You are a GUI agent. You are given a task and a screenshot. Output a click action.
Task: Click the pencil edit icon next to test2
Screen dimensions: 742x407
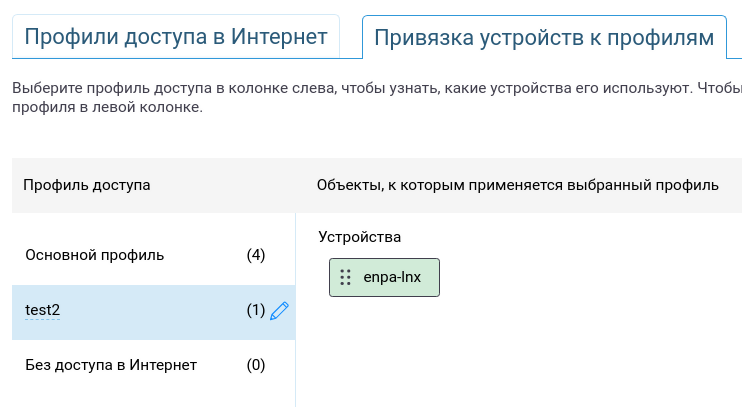pos(279,311)
